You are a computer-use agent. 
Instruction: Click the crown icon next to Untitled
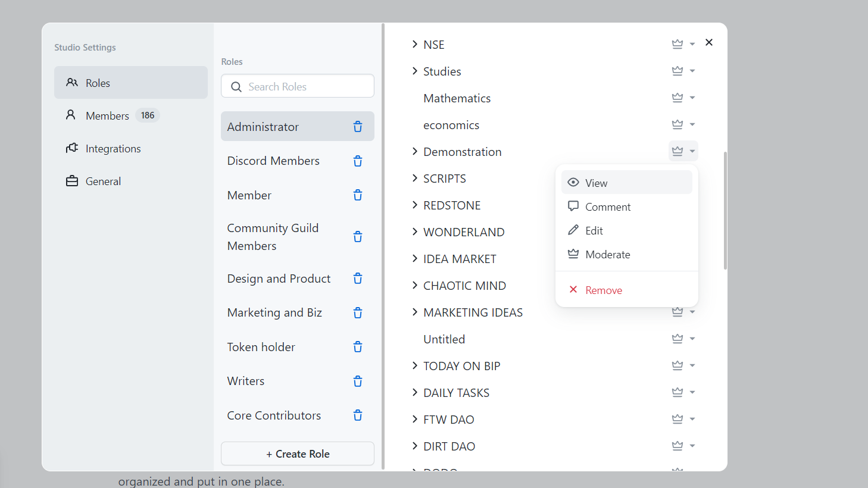pos(677,338)
